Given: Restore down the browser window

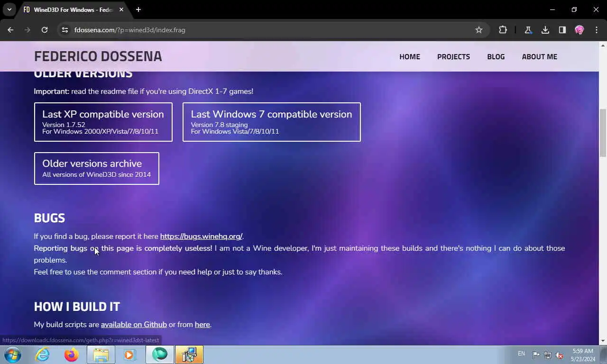Looking at the screenshot, I should [x=574, y=9].
